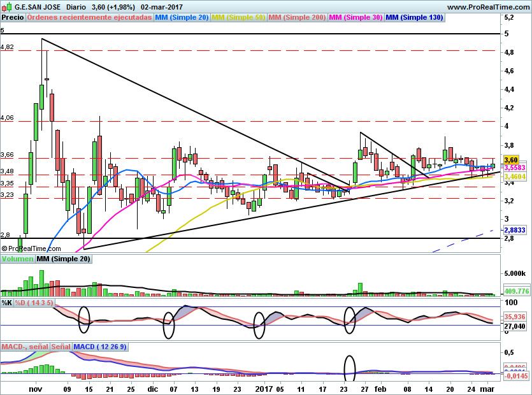Click the yellow 3,60 current price tag

pyautogui.click(x=511, y=160)
